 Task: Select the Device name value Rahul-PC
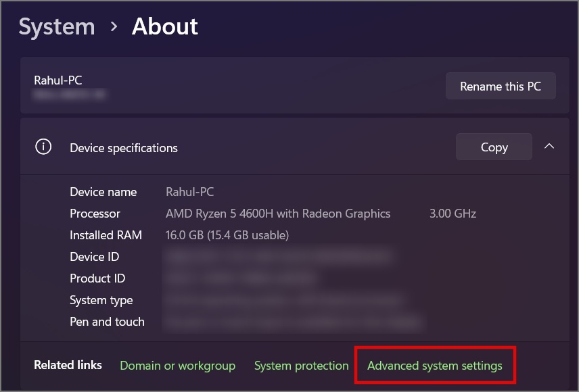coord(189,192)
